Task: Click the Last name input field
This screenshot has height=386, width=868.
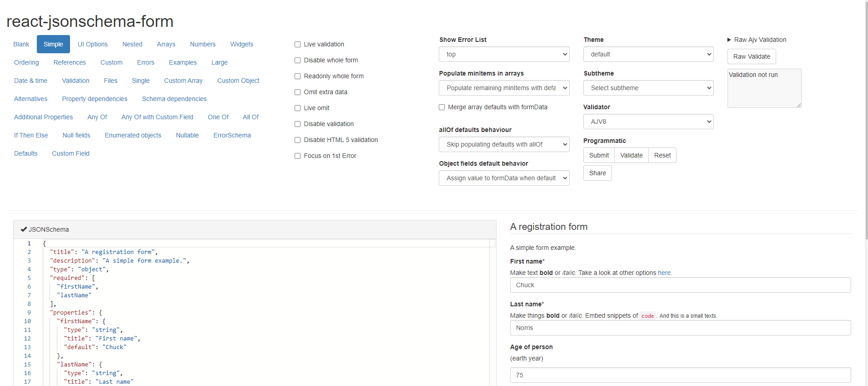Action: (680, 328)
